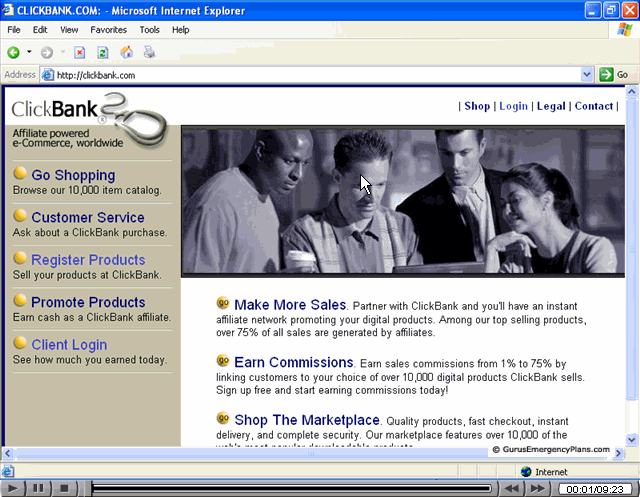
Task: Click the yellow bullet beside Go Shopping
Action: coord(20,173)
